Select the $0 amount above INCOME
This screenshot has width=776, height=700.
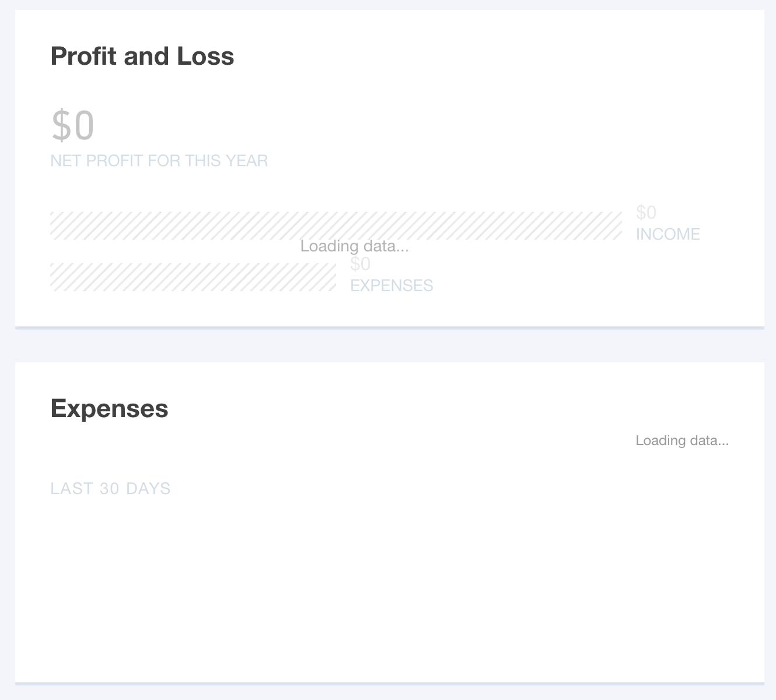pos(646,212)
